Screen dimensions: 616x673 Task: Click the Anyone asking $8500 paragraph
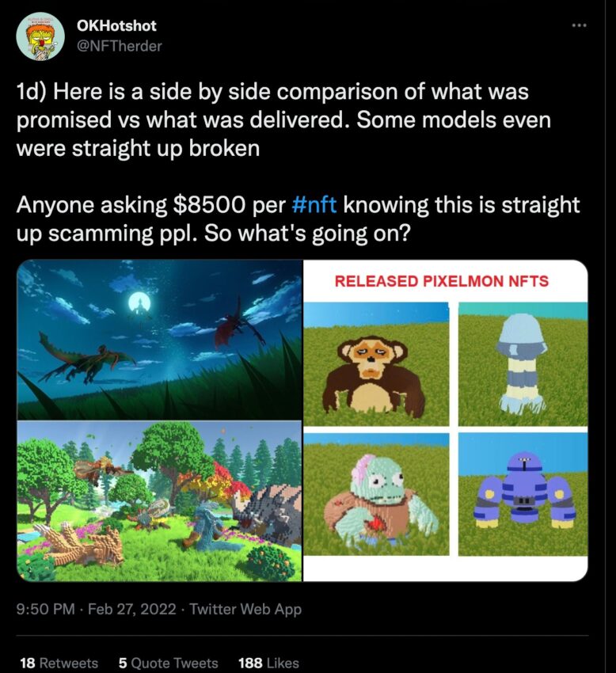click(x=298, y=219)
